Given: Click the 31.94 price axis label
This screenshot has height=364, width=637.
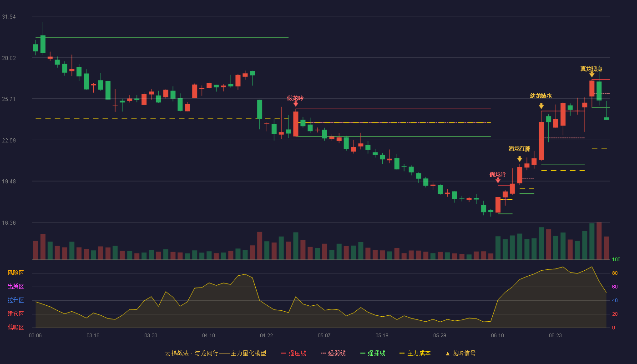Looking at the screenshot, I should [x=9, y=17].
